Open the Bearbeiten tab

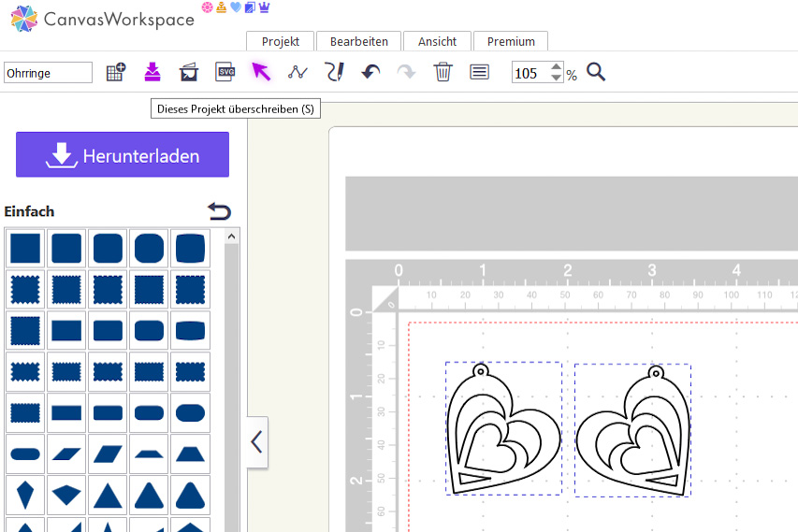tap(358, 41)
